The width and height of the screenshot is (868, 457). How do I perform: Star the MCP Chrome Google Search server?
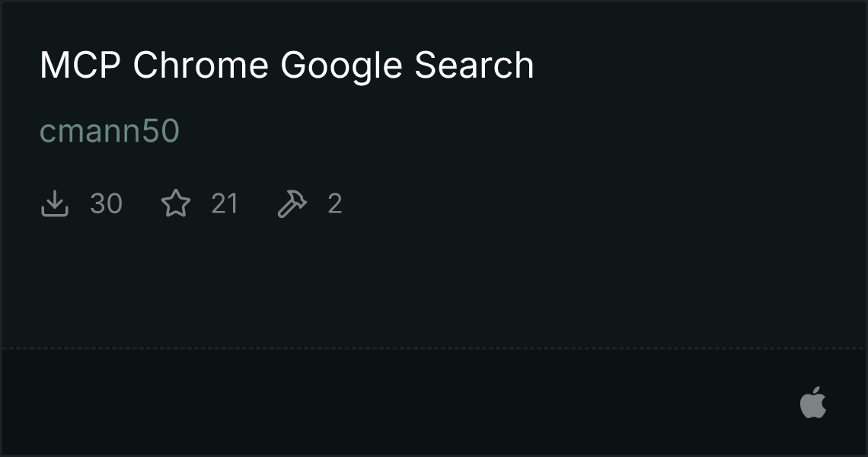coord(176,204)
